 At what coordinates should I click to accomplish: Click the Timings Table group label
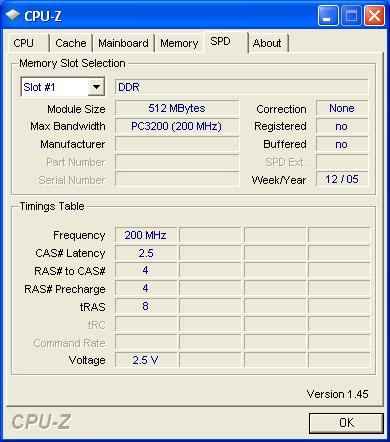(x=52, y=206)
